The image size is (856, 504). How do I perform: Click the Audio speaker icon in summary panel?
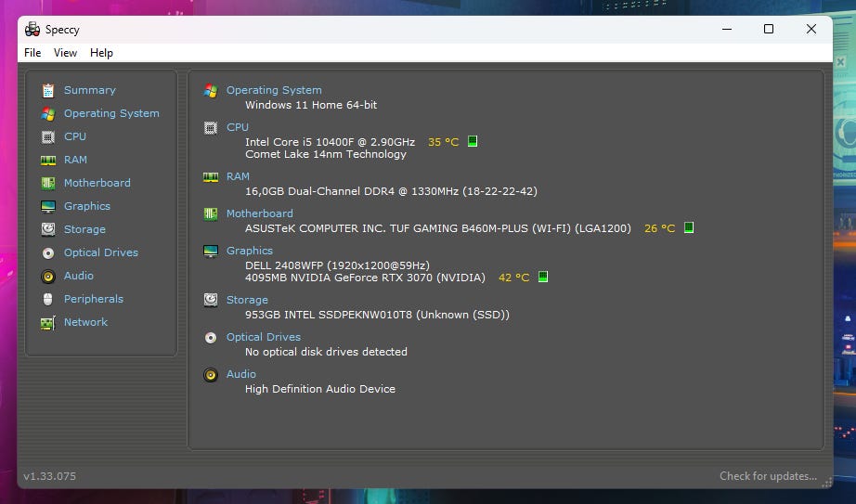coord(211,375)
